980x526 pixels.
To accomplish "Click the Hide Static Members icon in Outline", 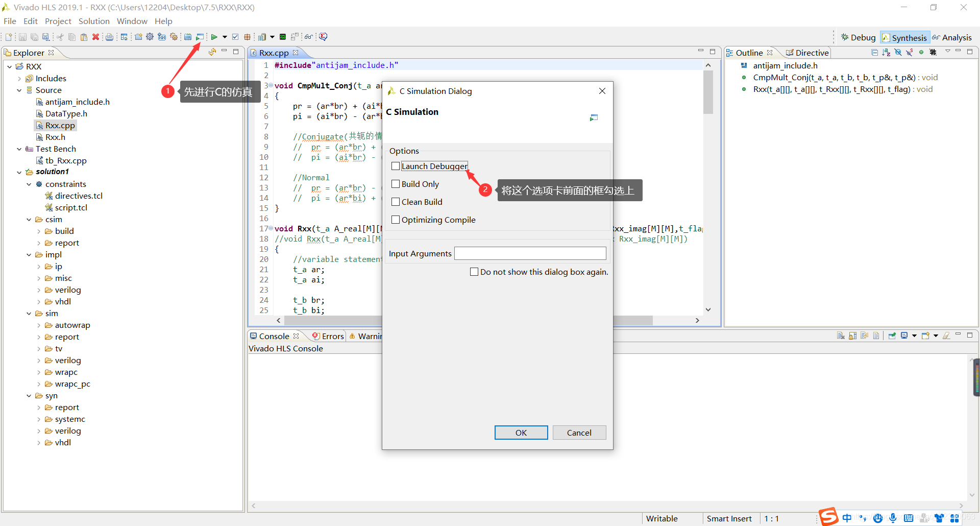I will tap(910, 52).
